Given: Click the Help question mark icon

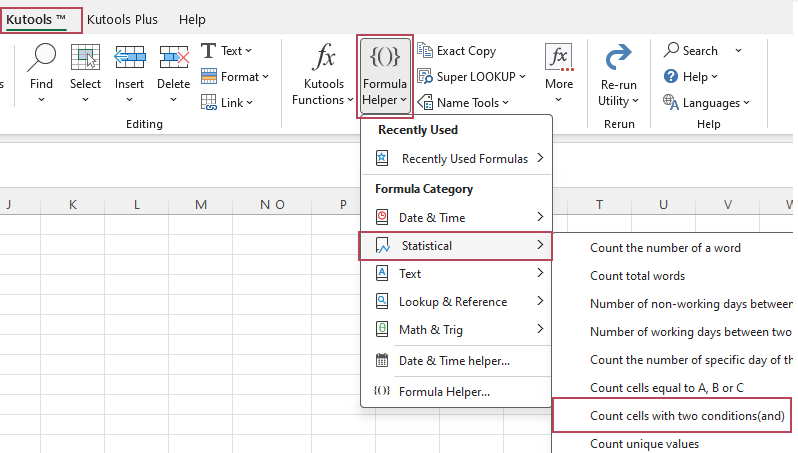Looking at the screenshot, I should click(x=671, y=76).
